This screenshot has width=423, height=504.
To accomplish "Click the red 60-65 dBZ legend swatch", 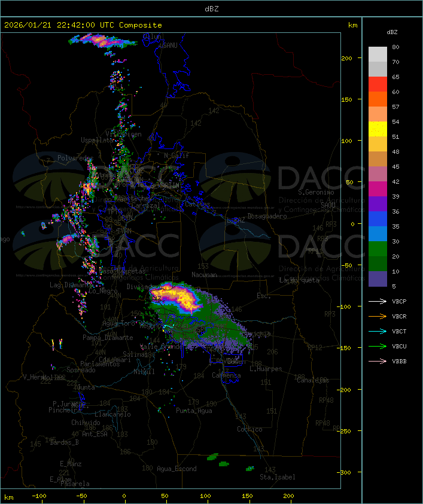I will 378,84.
